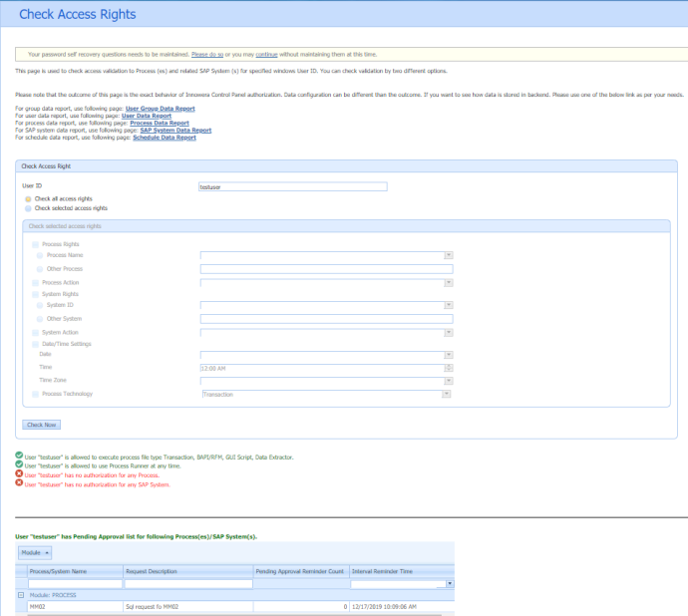The width and height of the screenshot is (688, 616).
Task: Click the Other System text field
Action: 326,319
